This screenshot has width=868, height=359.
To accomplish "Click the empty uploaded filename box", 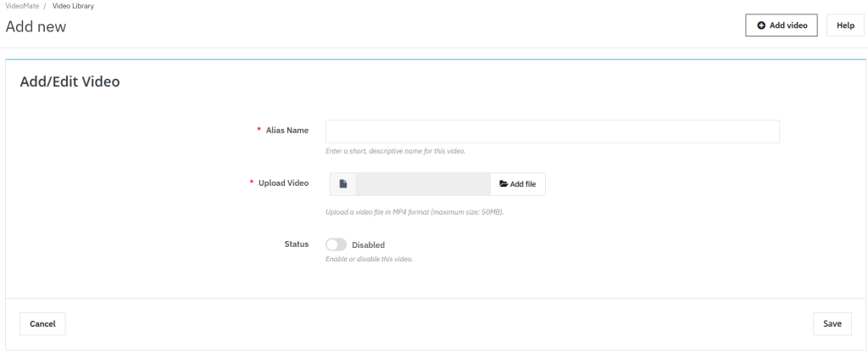I will 424,184.
